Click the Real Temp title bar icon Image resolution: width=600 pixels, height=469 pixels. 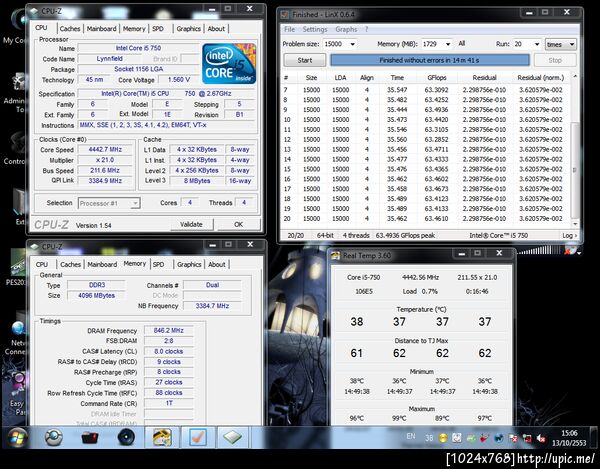pyautogui.click(x=336, y=255)
